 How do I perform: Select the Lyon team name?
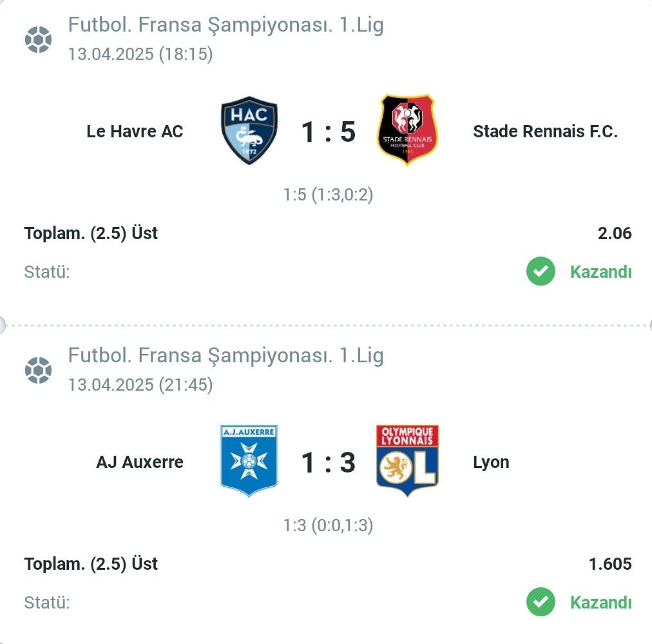(x=491, y=463)
